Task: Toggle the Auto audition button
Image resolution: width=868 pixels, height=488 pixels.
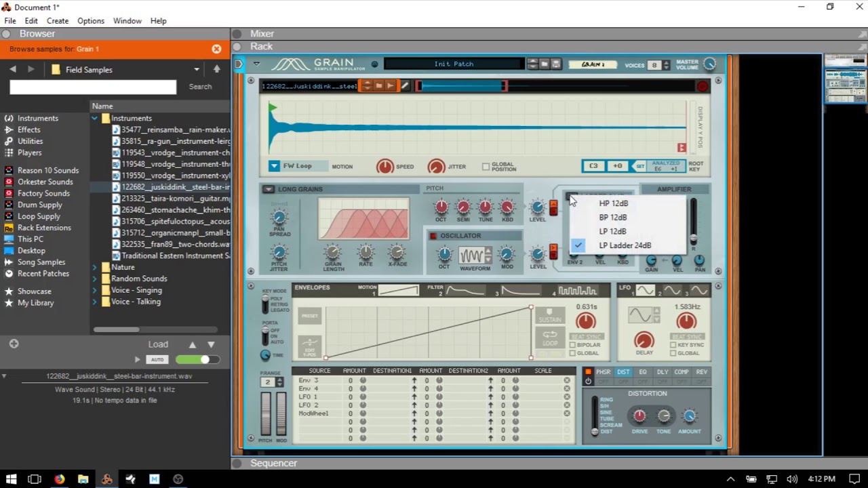Action: coord(157,359)
